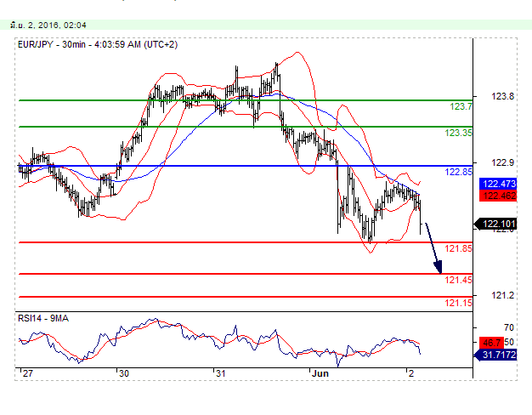Click the black 122.101 current price marker

pyautogui.click(x=495, y=225)
